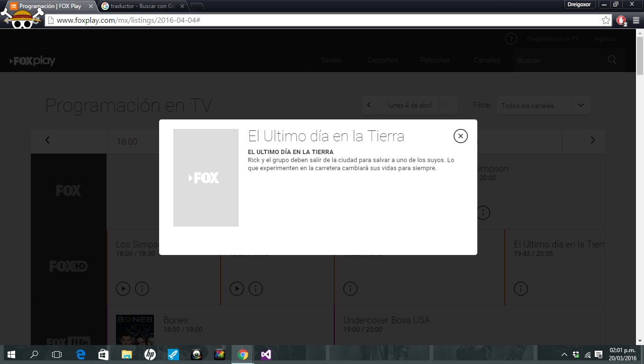Click the magnifying glass search icon in site header

(x=612, y=60)
